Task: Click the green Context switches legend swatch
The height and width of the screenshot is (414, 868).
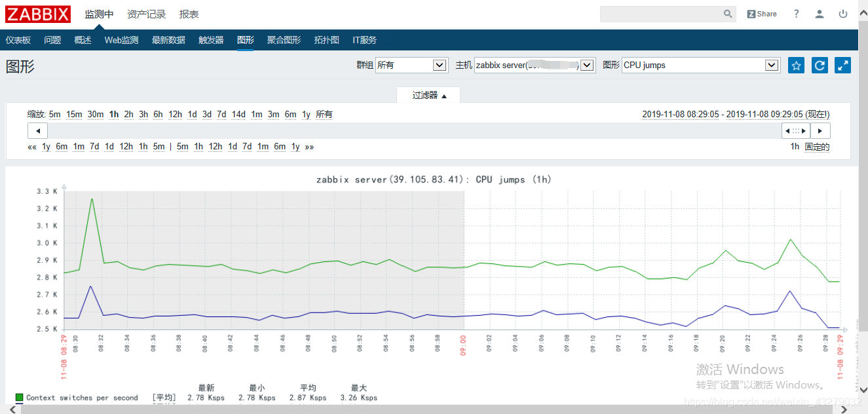Action: pos(19,398)
